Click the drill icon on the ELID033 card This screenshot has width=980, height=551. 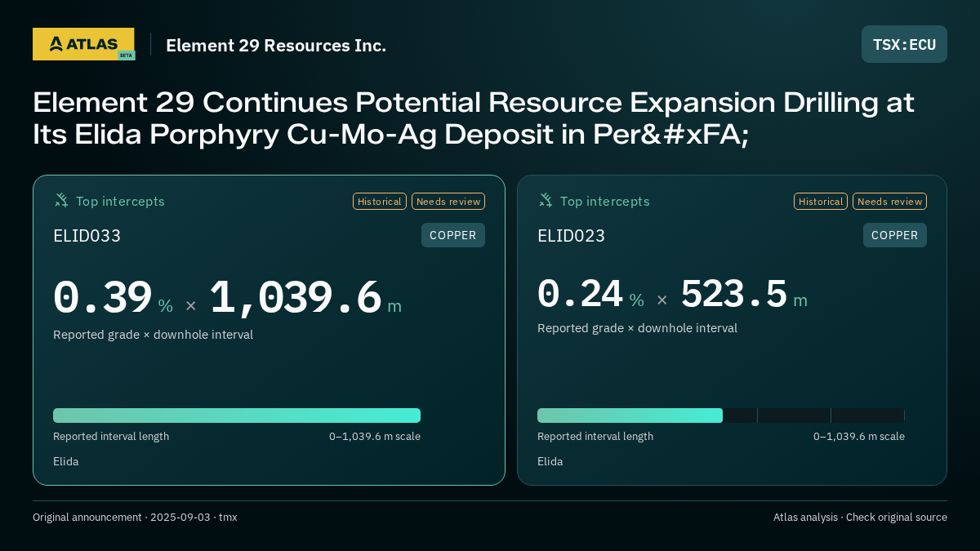click(x=61, y=200)
